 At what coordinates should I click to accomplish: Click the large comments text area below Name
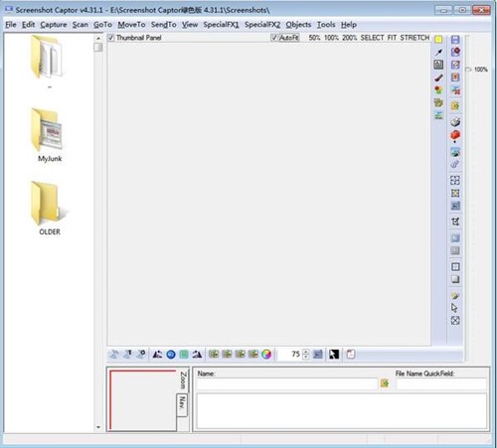point(342,411)
